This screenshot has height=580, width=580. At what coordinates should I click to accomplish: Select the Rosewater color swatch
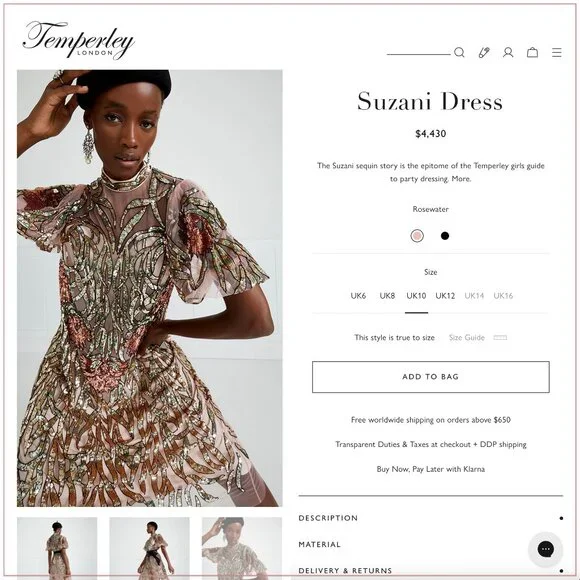[417, 236]
